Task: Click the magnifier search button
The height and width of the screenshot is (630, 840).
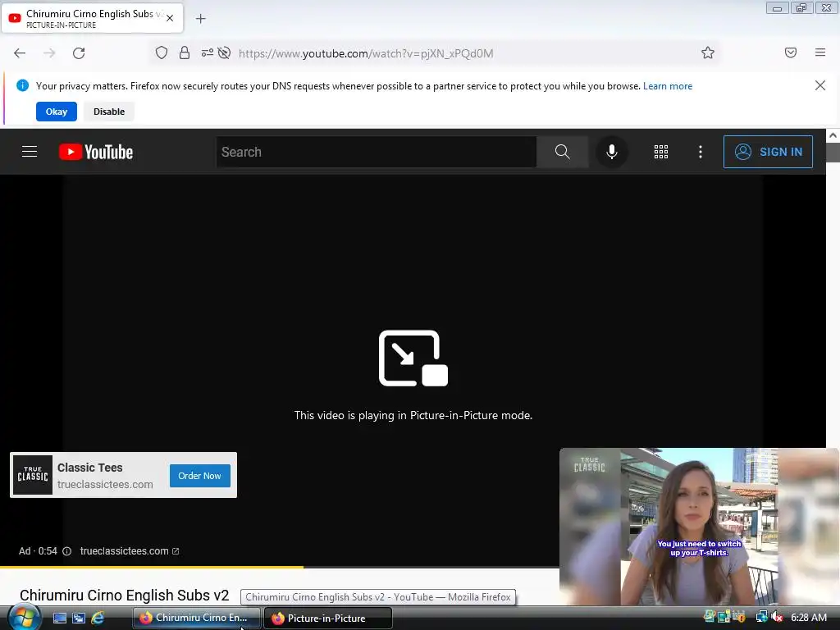Action: [x=562, y=152]
